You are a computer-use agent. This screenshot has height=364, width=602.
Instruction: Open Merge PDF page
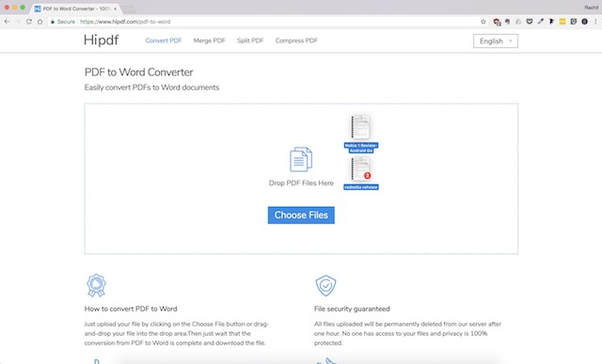(209, 40)
